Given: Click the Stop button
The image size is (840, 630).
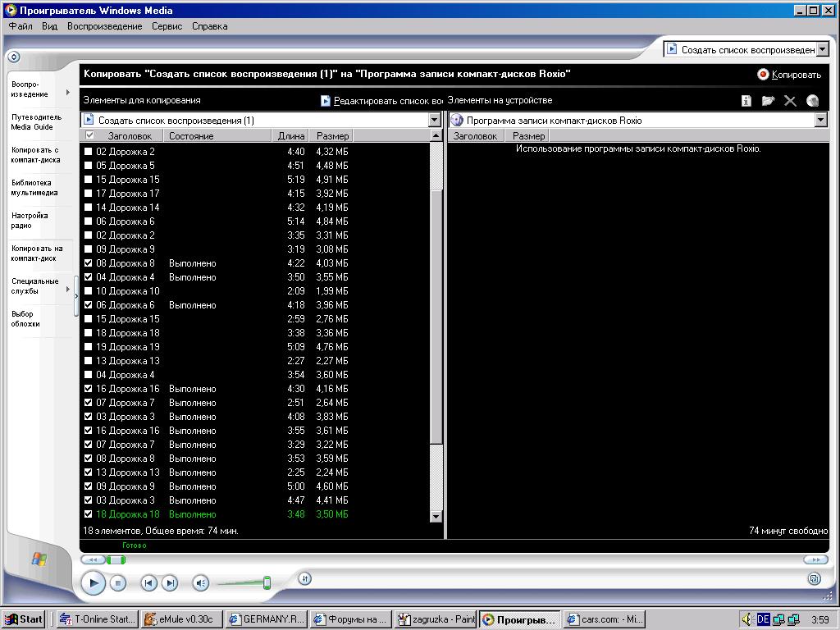Looking at the screenshot, I should click(x=118, y=583).
